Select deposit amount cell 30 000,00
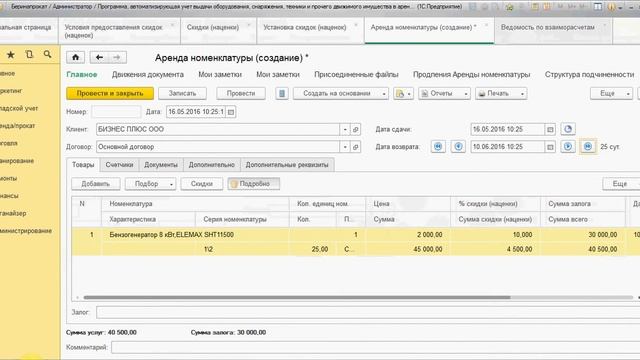This screenshot has height=360, width=640. [583, 235]
